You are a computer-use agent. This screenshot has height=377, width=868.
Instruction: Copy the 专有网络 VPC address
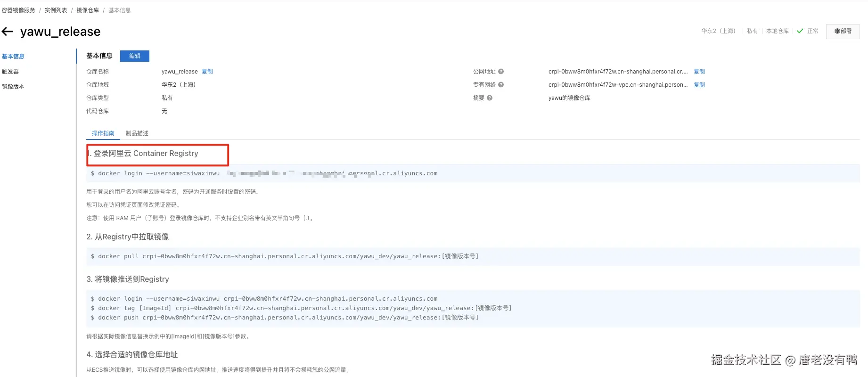(699, 85)
